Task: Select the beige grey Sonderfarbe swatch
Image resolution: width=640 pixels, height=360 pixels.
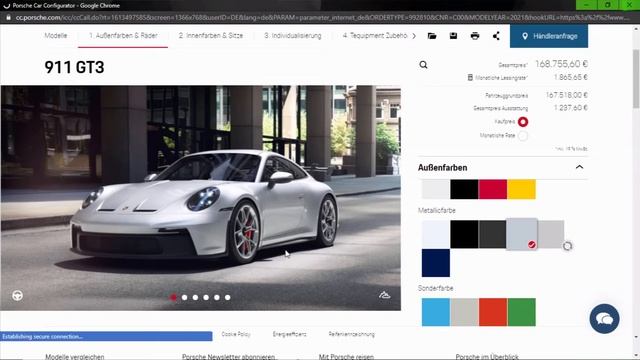Action: pyautogui.click(x=464, y=312)
